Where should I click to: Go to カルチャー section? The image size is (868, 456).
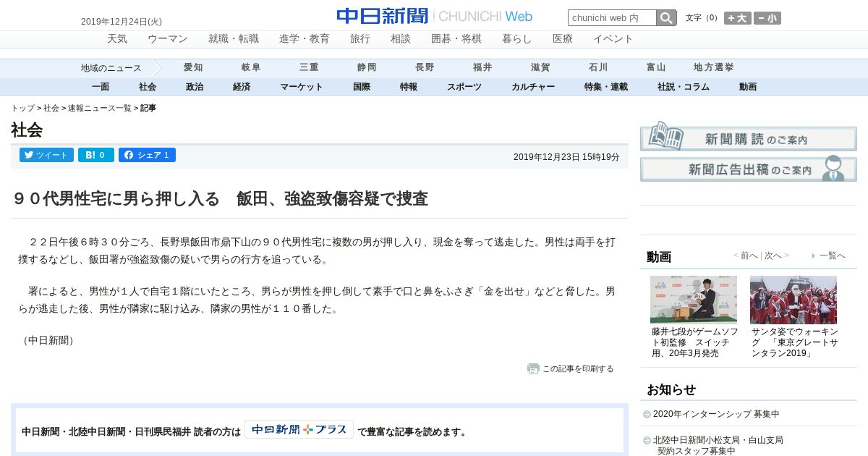click(x=533, y=87)
